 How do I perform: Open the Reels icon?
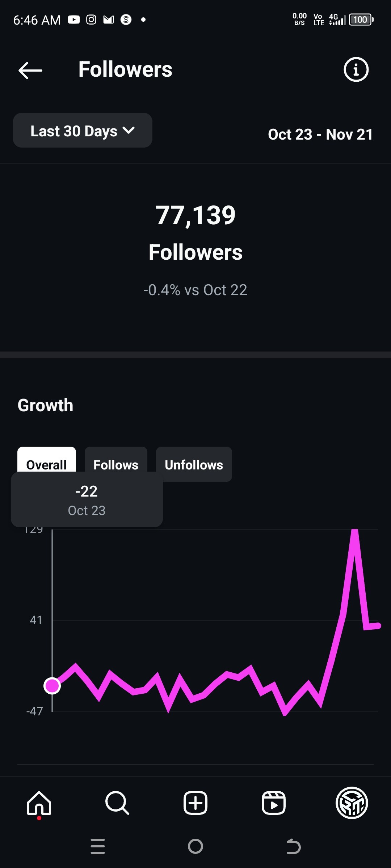pyautogui.click(x=274, y=803)
